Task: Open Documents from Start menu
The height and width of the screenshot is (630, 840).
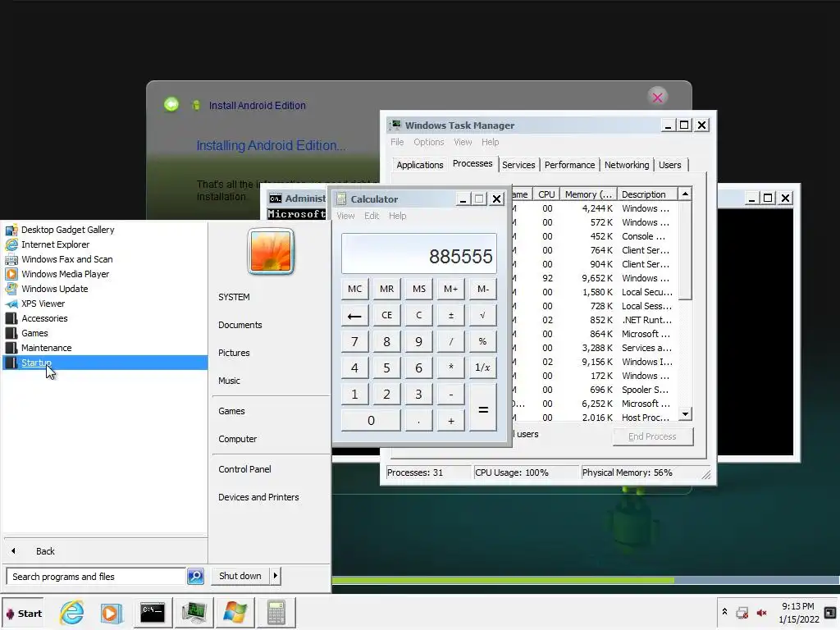Action: pos(240,325)
